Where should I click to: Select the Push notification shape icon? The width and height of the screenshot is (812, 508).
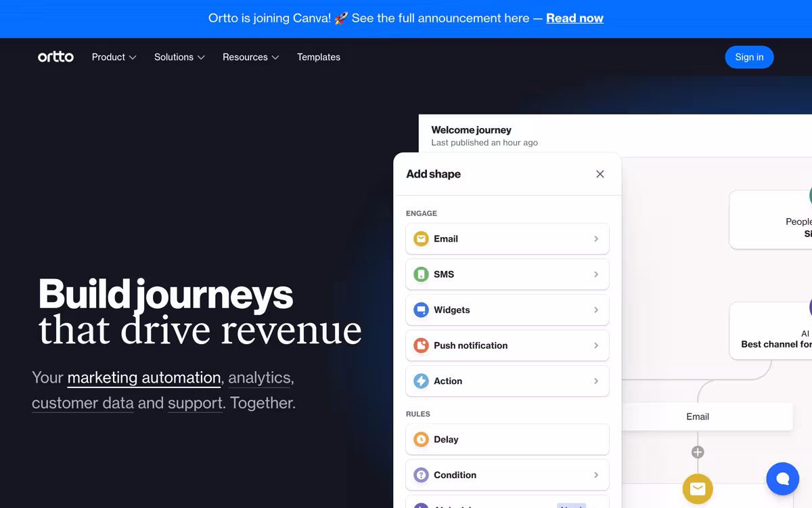click(421, 345)
